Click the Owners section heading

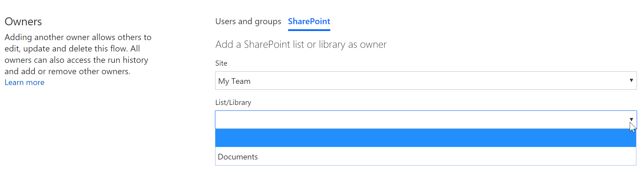tap(23, 21)
